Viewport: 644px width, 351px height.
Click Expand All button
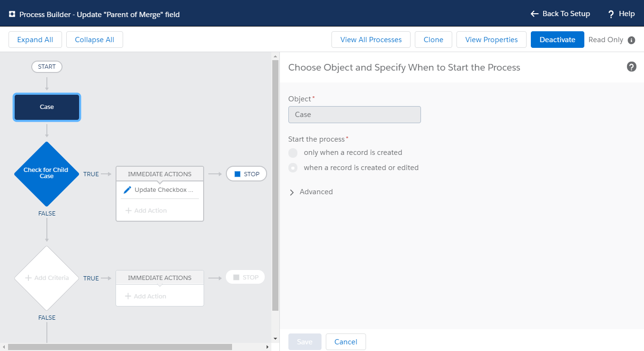tap(35, 40)
